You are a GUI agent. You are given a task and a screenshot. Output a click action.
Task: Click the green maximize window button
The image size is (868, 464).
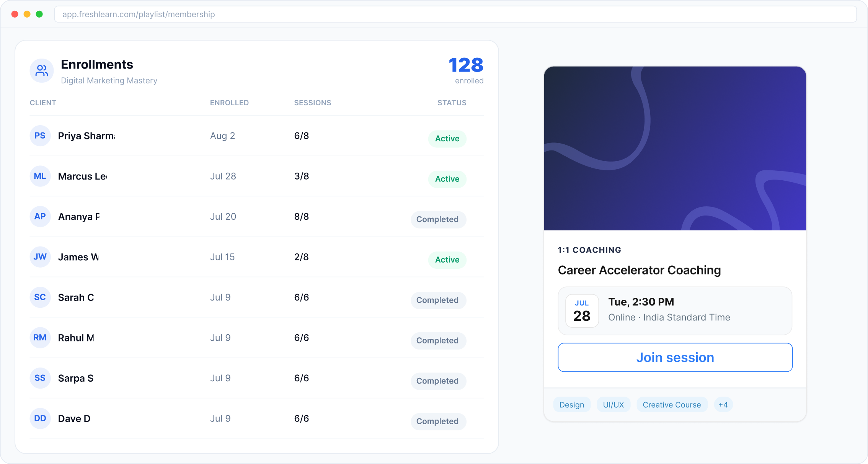(x=39, y=14)
